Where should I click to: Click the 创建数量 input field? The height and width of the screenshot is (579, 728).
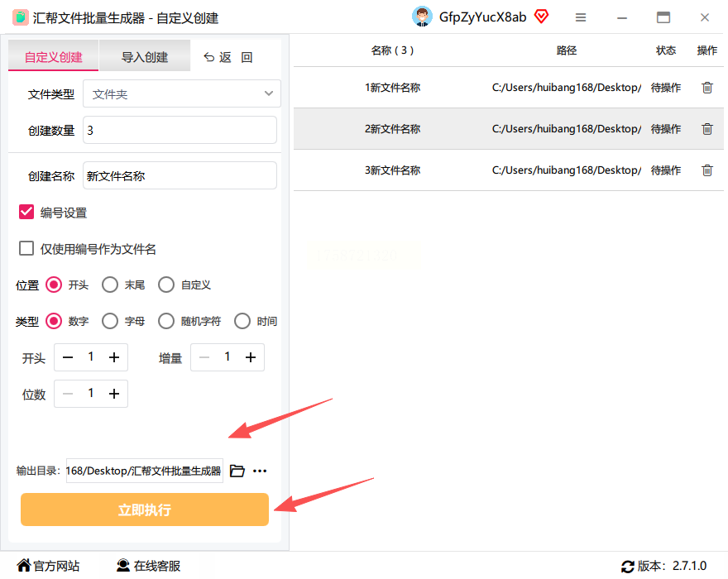(x=180, y=130)
